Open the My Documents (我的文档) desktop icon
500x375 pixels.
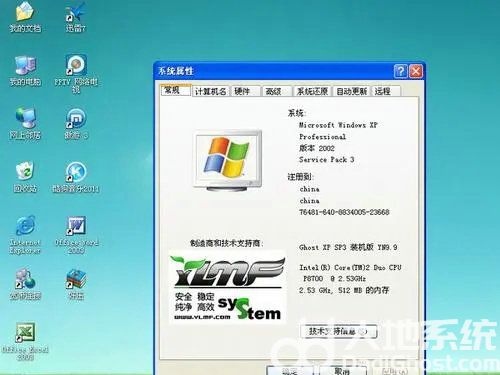click(x=25, y=17)
